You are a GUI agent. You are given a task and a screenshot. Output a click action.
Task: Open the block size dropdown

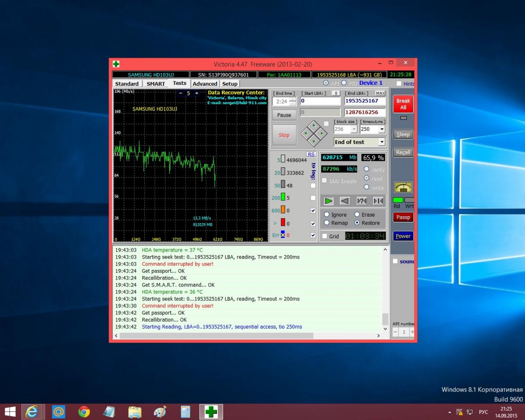tap(353, 129)
